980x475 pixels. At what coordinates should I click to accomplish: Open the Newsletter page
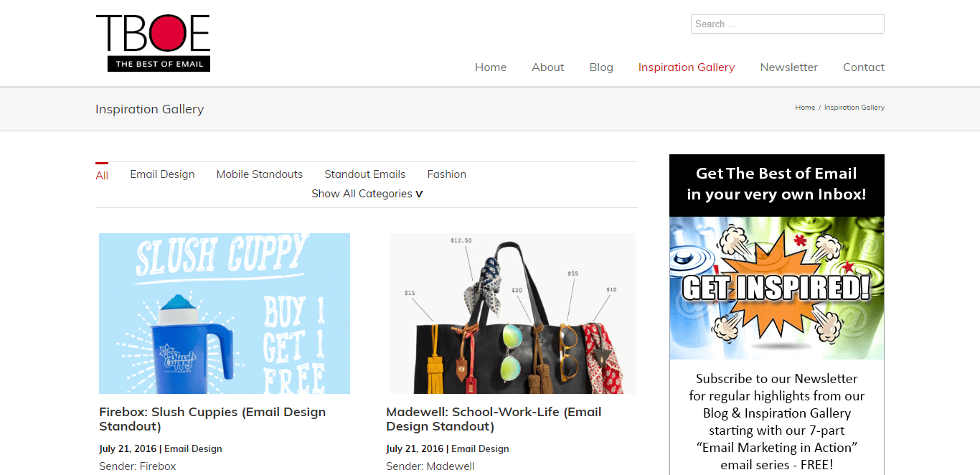pyautogui.click(x=788, y=67)
